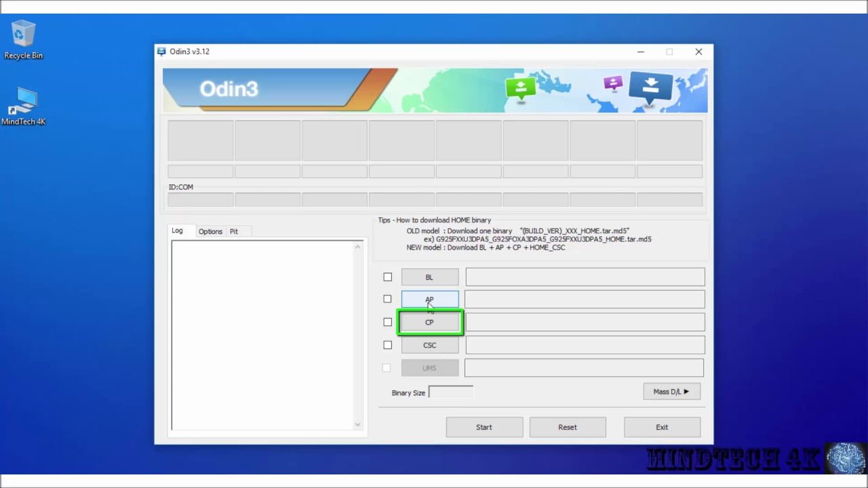868x488 pixels.
Task: Click the AP file path field
Action: click(x=585, y=299)
